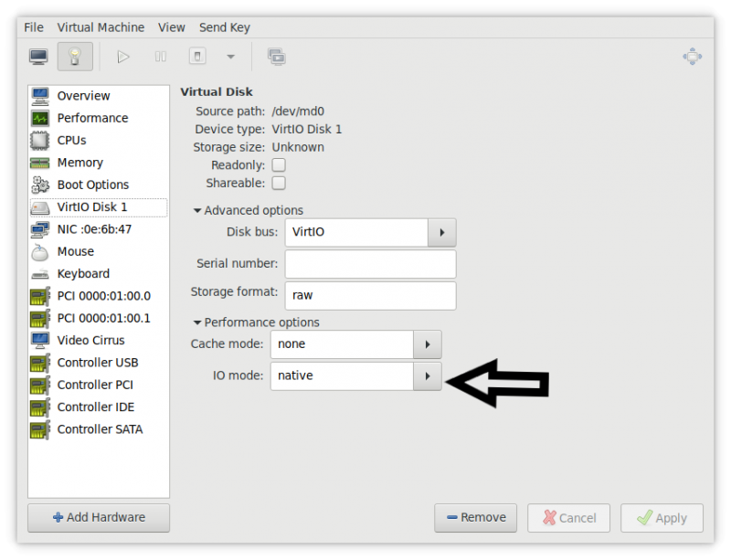This screenshot has width=731, height=560.
Task: Enable the Shareable checkbox
Action: (x=277, y=183)
